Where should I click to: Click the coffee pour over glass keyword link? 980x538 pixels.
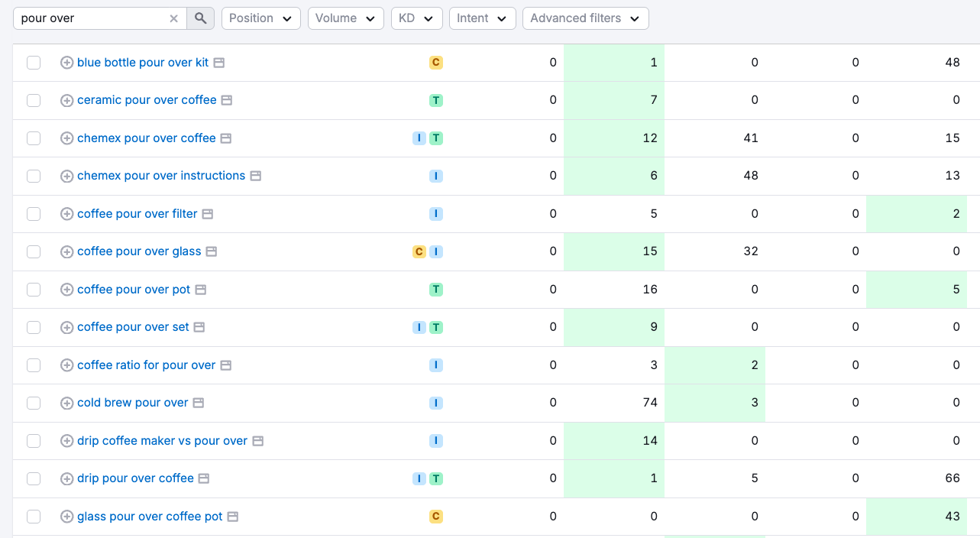[x=138, y=251]
